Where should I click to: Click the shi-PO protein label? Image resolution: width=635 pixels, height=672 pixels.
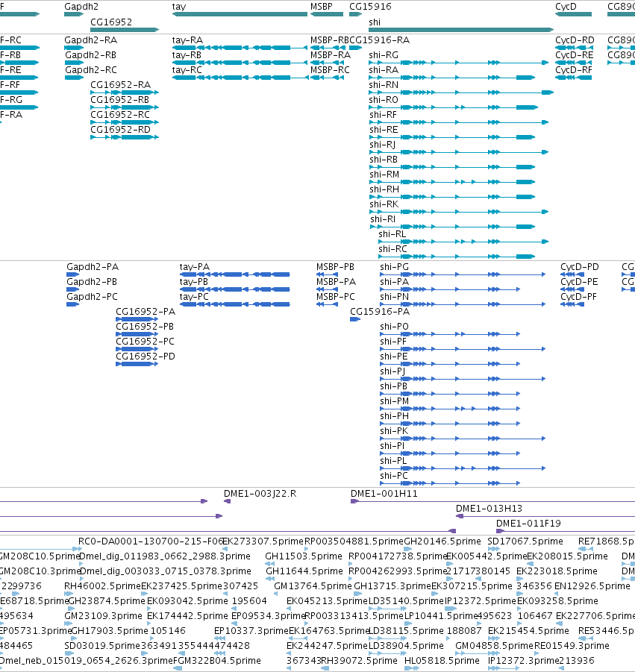394,327
